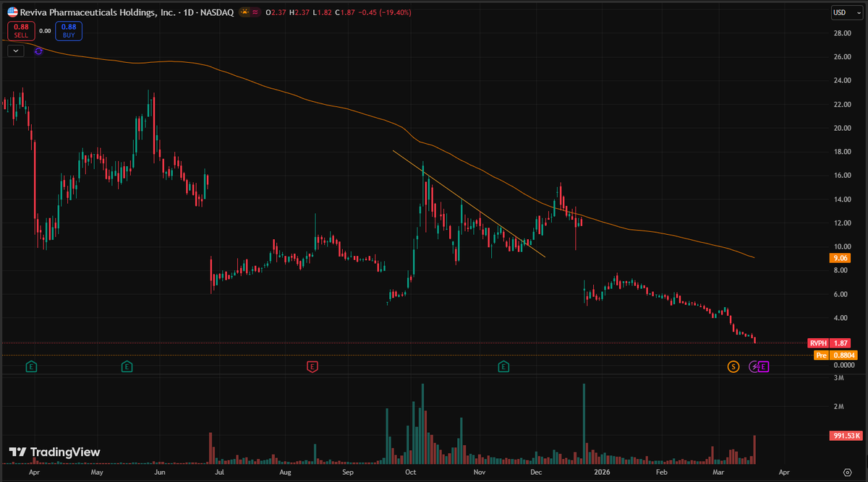Click the 0.00 spread value
868x482 pixels.
45,31
